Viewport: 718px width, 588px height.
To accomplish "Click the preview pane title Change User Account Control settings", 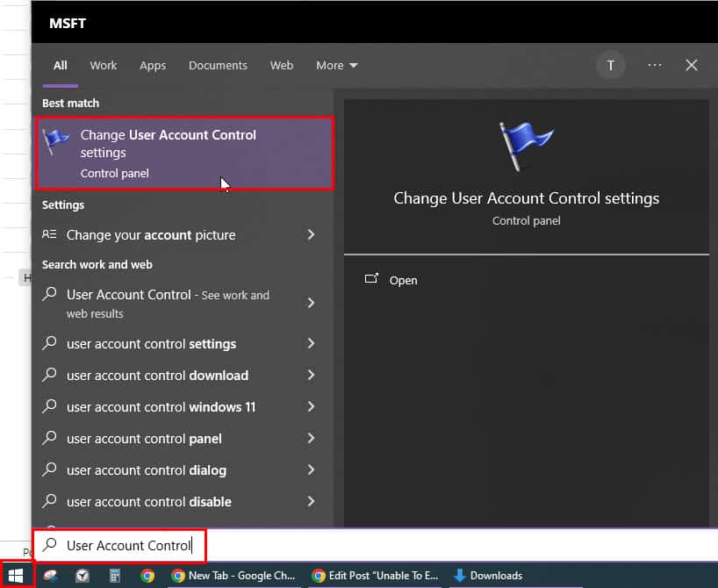I will pos(526,198).
